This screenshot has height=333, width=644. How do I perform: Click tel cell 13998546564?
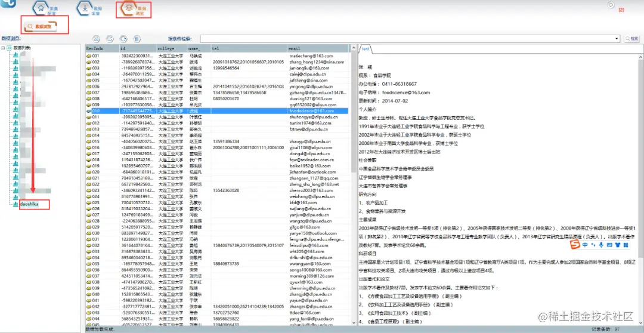tap(227, 68)
